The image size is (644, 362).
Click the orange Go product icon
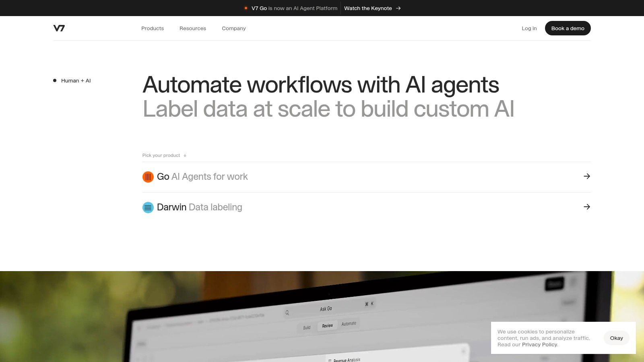point(148,177)
